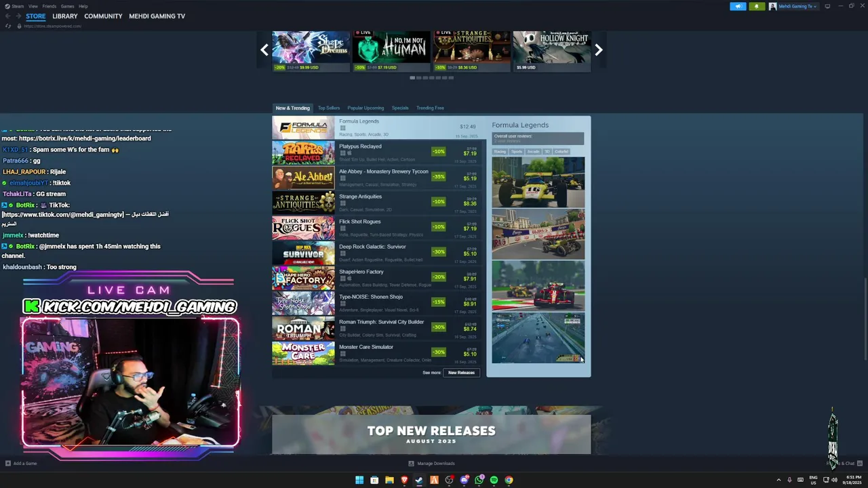Click the Steam taskbar icon
Image resolution: width=868 pixels, height=488 pixels.
click(x=419, y=480)
